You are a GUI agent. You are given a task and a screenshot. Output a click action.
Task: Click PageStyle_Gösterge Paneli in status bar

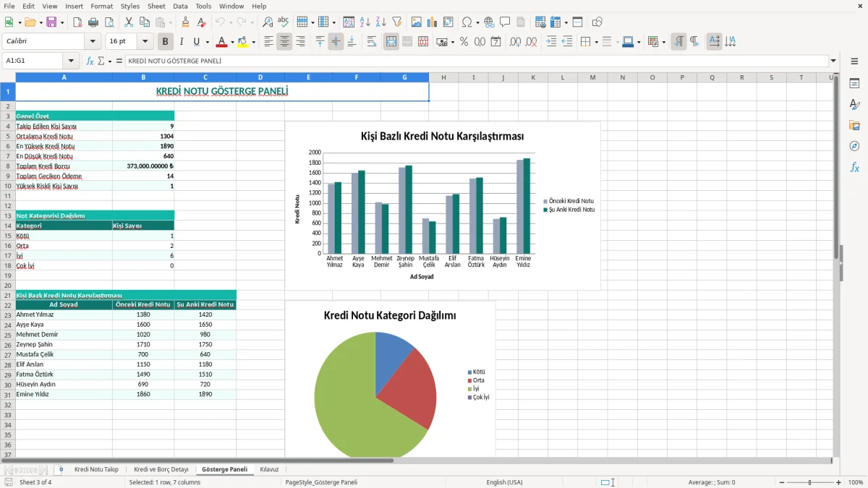321,482
